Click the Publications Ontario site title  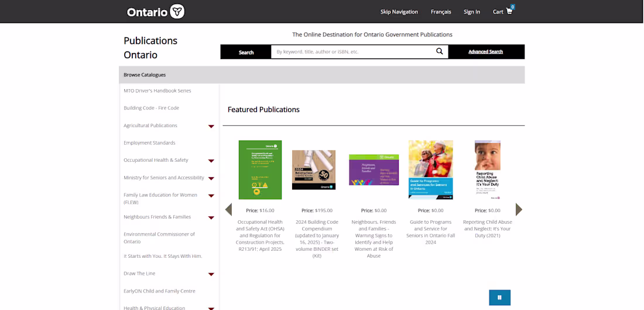click(150, 47)
